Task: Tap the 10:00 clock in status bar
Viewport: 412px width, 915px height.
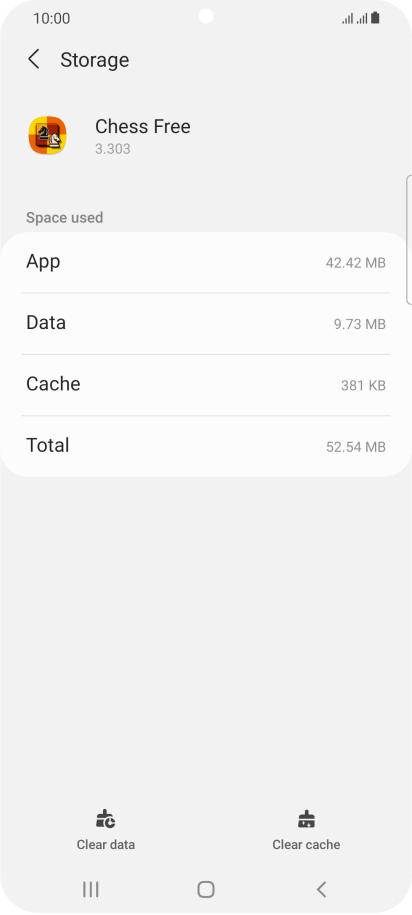Action: point(51,19)
